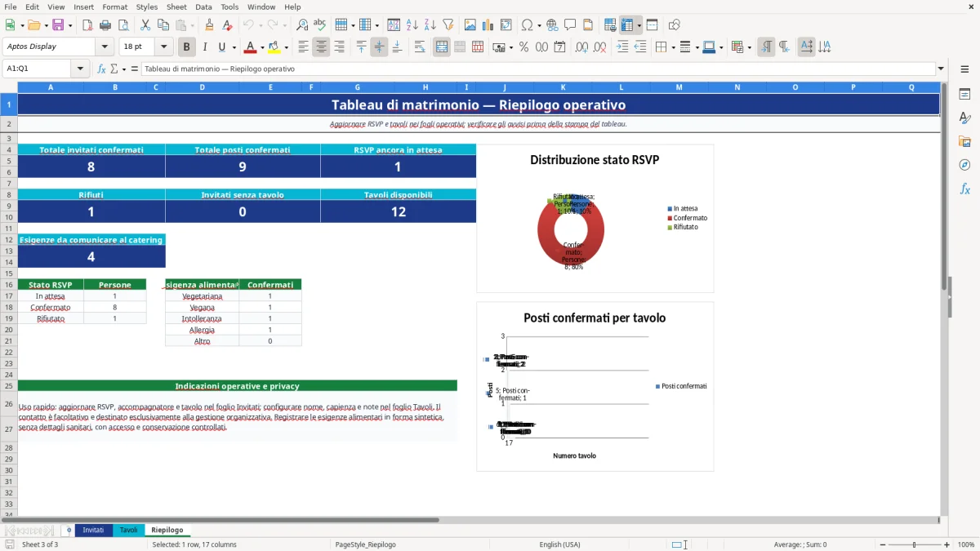Sort descending
This screenshot has width=980, height=551.
[x=430, y=25]
